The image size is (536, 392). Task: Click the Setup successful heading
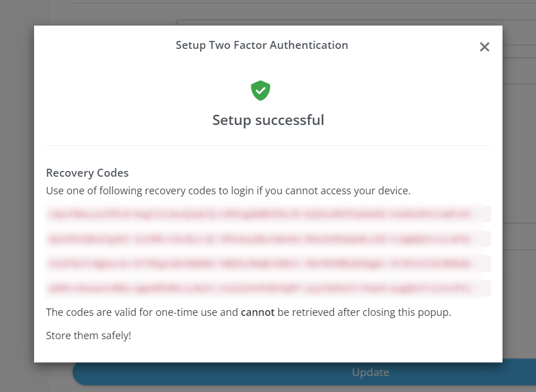[x=269, y=120]
